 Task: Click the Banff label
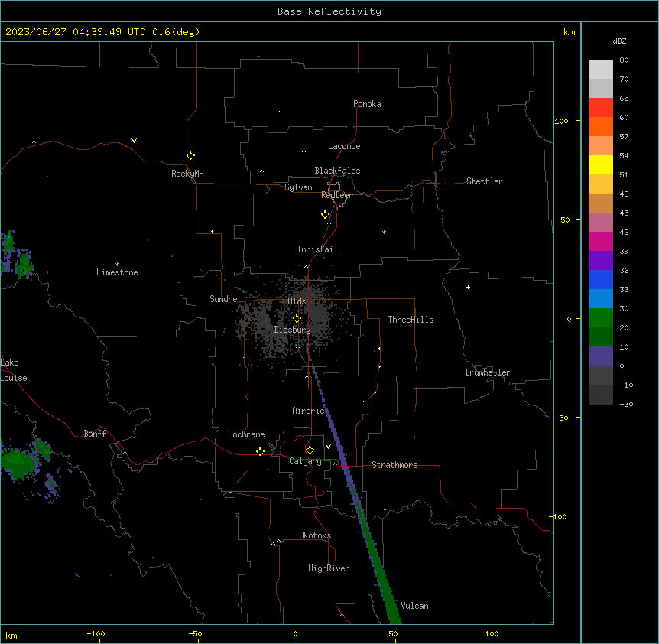tap(95, 434)
